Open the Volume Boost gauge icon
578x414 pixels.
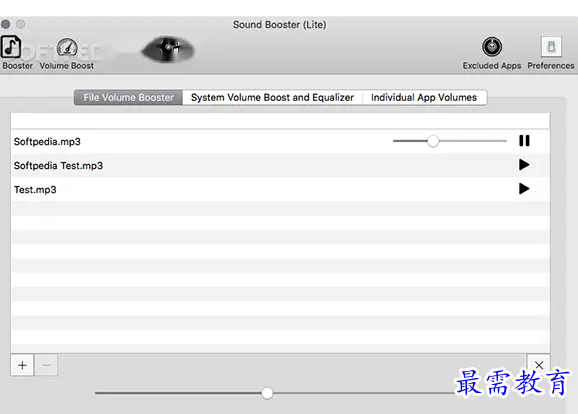[67, 47]
